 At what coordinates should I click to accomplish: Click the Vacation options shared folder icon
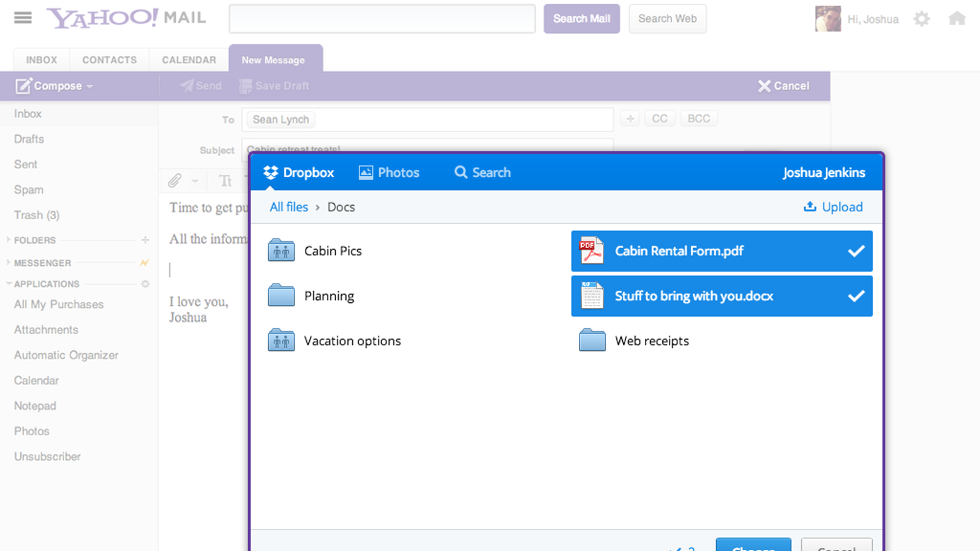pos(281,340)
